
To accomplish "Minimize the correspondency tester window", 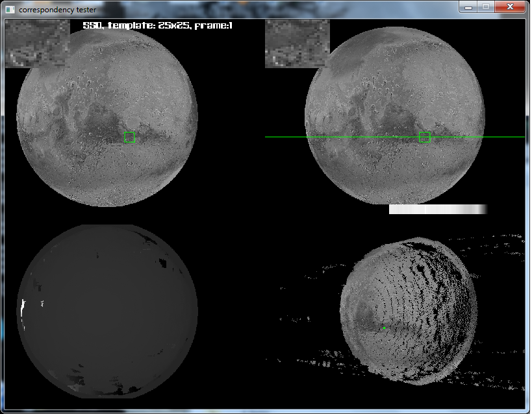I will [x=468, y=6].
